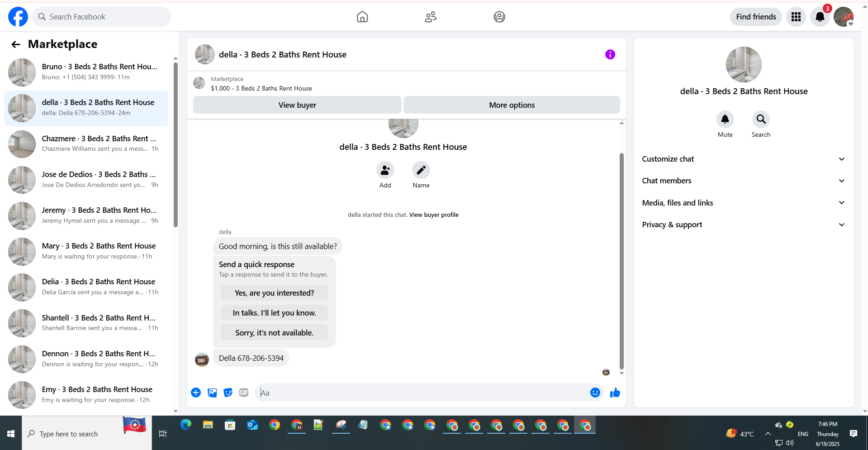Open Emy's conversation

click(x=86, y=395)
